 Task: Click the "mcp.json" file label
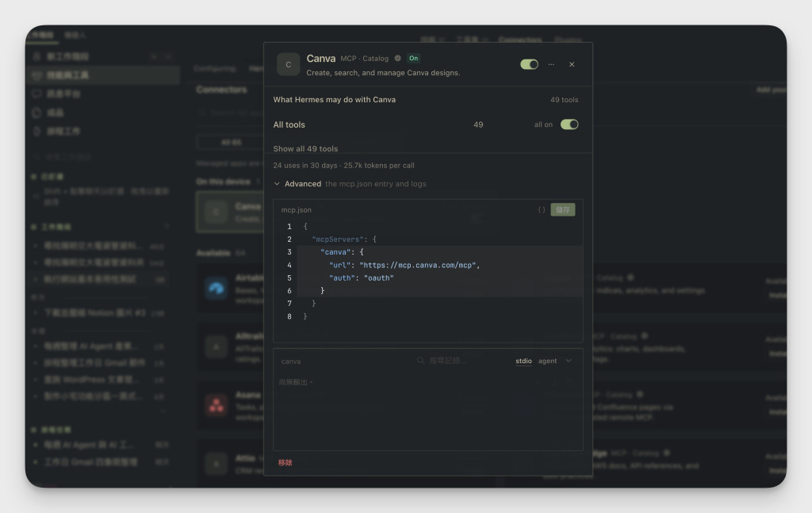pos(297,209)
